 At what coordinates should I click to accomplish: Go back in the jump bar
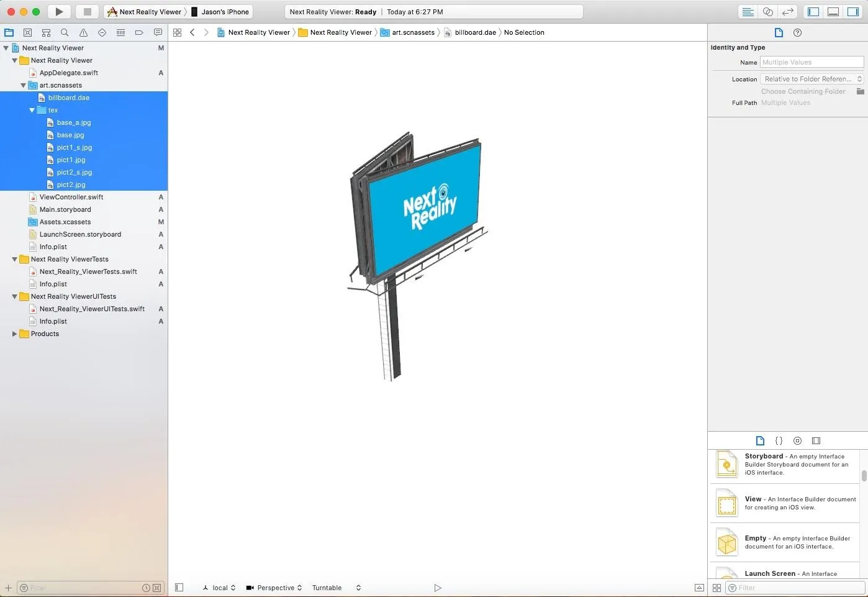pyautogui.click(x=192, y=32)
